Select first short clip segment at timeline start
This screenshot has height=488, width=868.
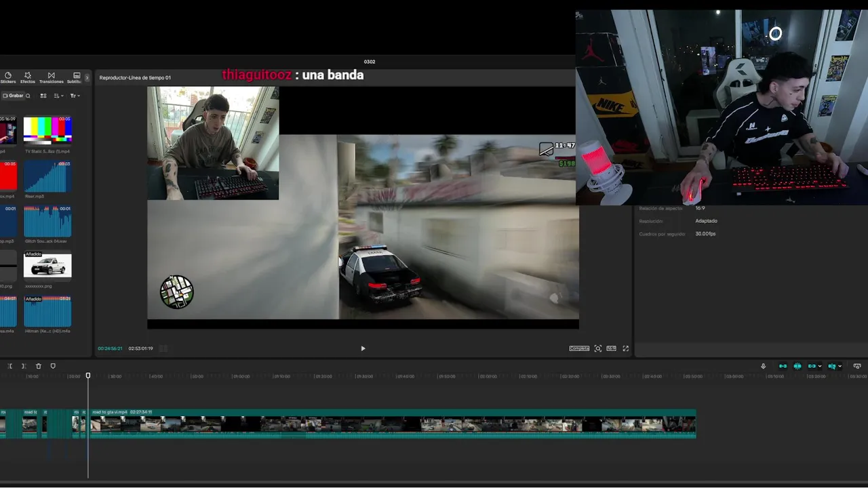pos(2,424)
